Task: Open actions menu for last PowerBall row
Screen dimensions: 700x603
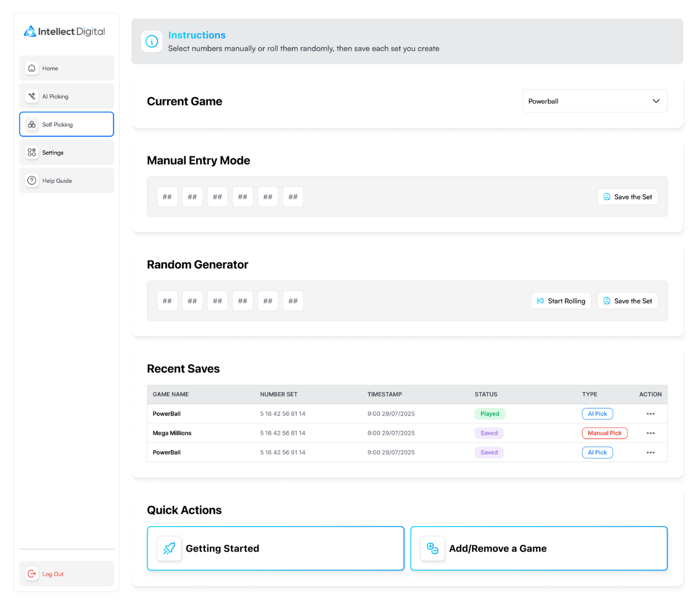Action: coord(650,453)
